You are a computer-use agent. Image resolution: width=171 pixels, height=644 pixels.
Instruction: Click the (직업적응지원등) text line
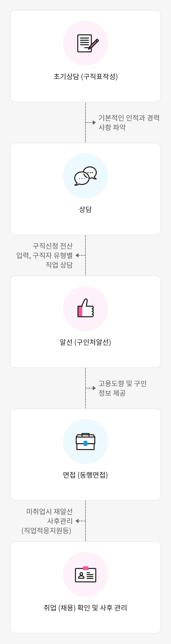coord(46,530)
